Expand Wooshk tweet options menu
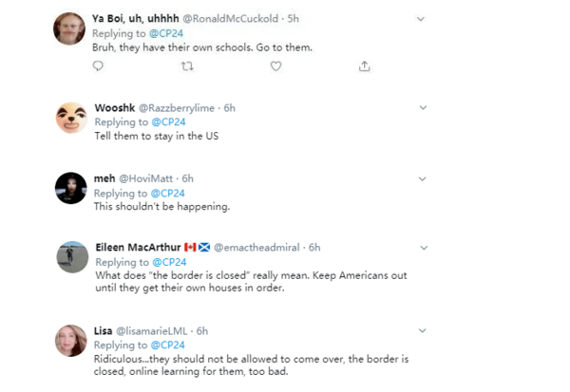570x392 pixels. pos(421,109)
